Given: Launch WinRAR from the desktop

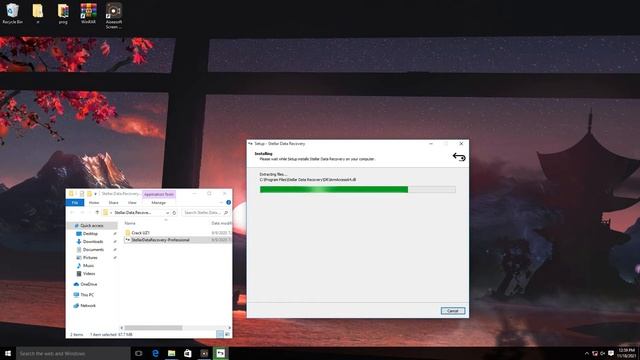Looking at the screenshot, I should (x=88, y=13).
